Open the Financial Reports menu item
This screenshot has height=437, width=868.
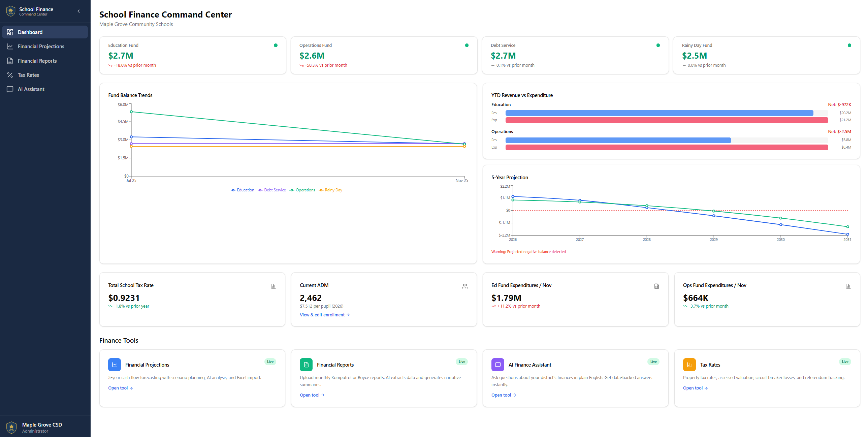[x=37, y=61]
